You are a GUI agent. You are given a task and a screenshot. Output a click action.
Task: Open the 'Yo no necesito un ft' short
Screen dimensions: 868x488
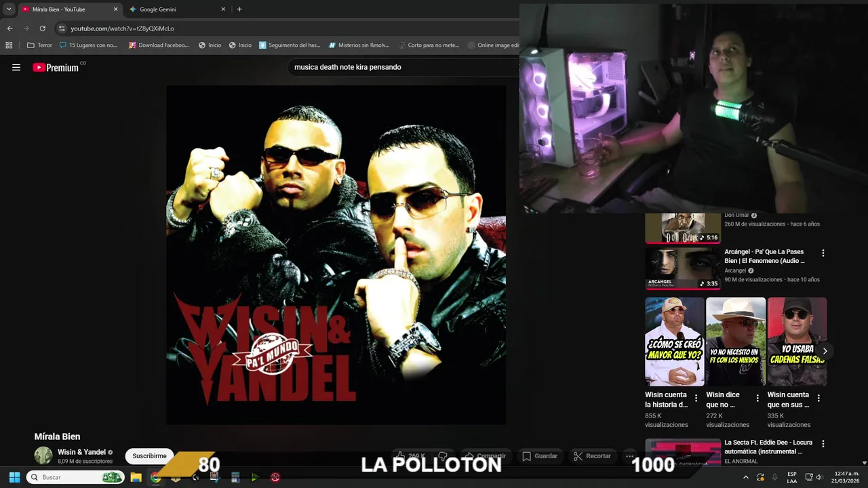pos(736,342)
